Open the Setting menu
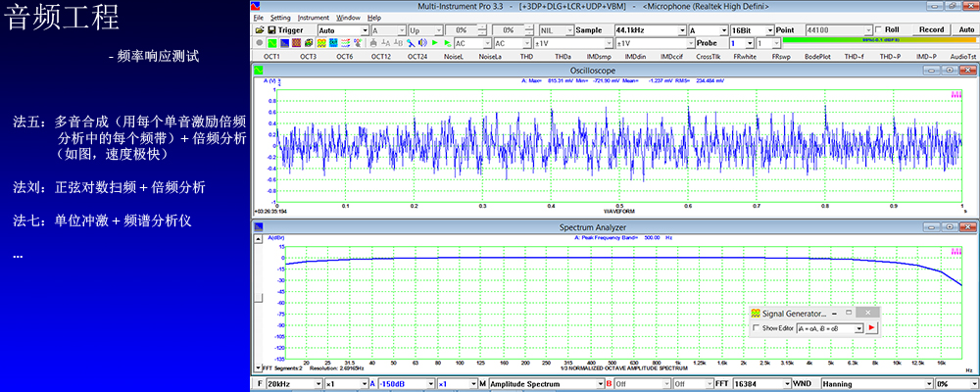Screen dimensions: 980x392 pos(280,18)
